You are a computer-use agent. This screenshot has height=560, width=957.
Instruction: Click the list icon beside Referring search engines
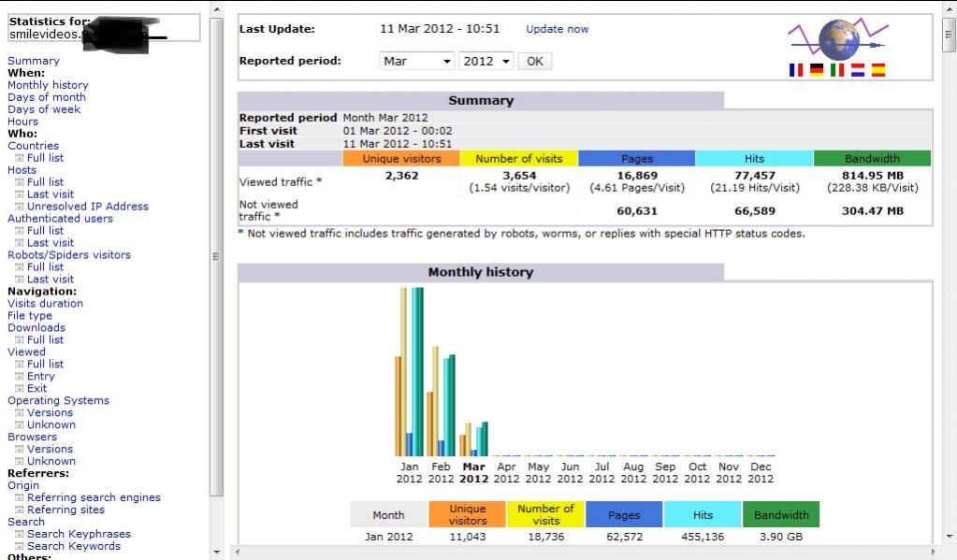point(19,497)
